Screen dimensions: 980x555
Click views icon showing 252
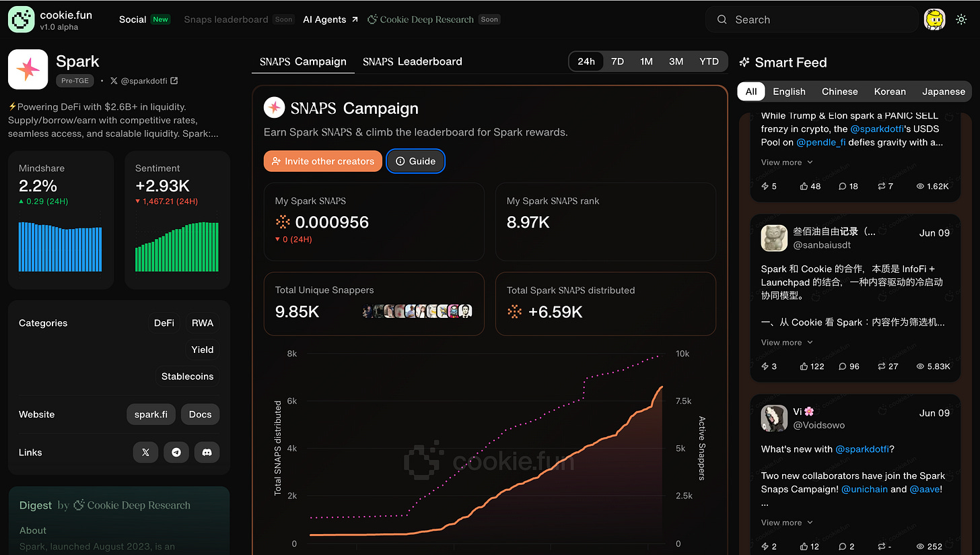tap(920, 547)
